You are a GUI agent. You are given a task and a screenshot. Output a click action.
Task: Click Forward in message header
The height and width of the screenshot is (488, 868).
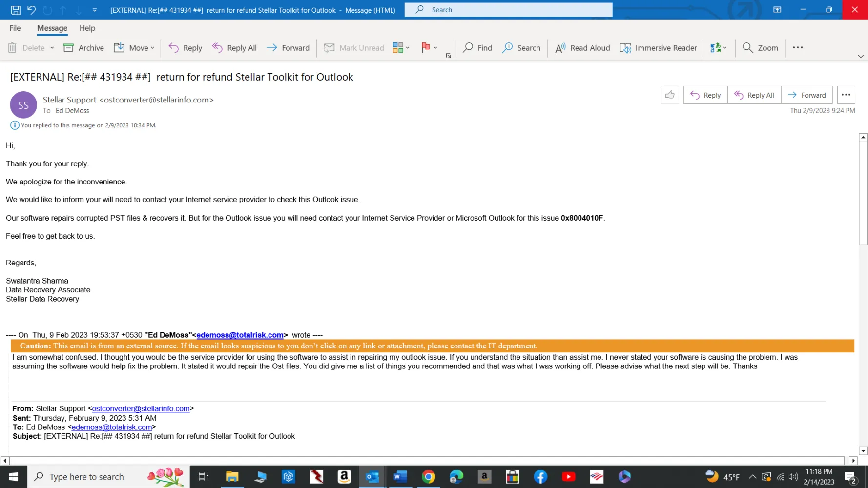807,95
